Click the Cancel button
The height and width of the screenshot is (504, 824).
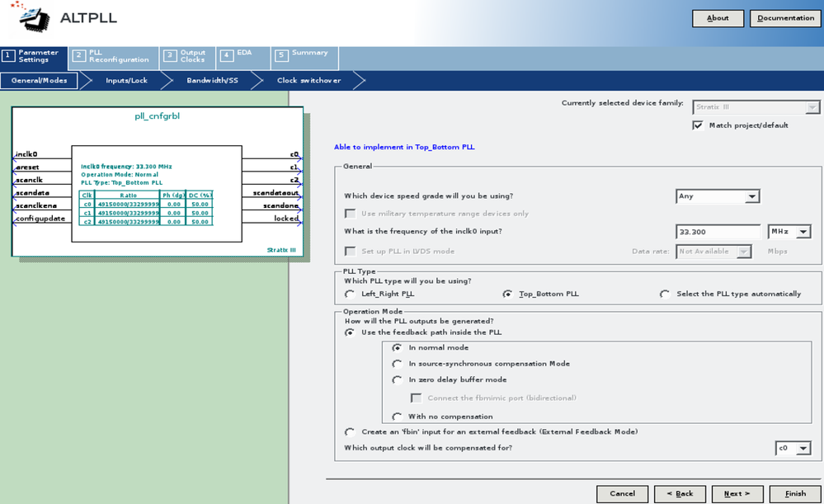coord(622,494)
